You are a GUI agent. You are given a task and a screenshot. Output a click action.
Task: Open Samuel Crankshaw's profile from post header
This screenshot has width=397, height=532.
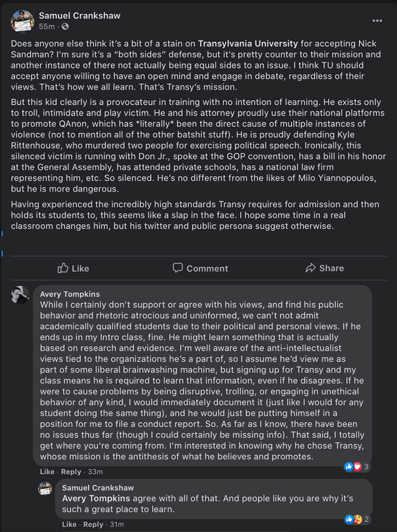pos(79,15)
